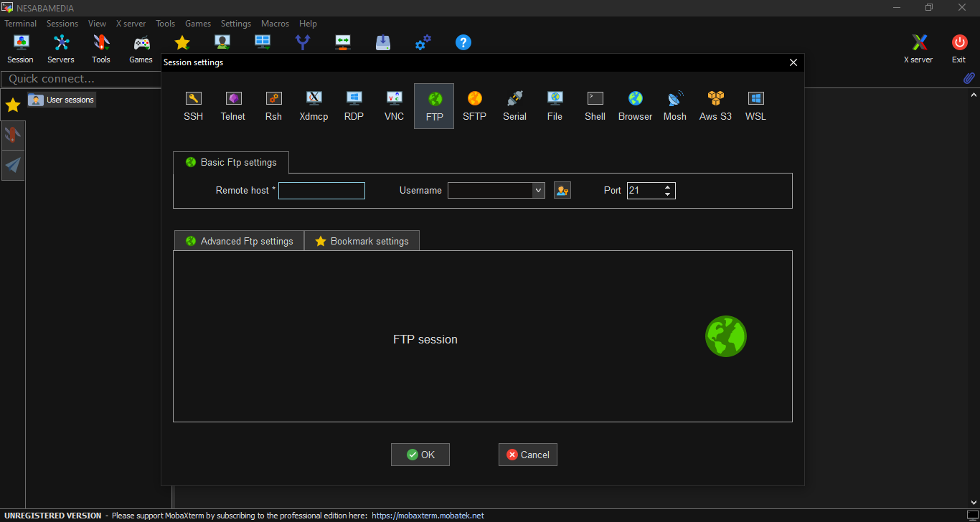Click the Servers toolbar icon
The height and width of the screenshot is (522, 980).
point(61,49)
